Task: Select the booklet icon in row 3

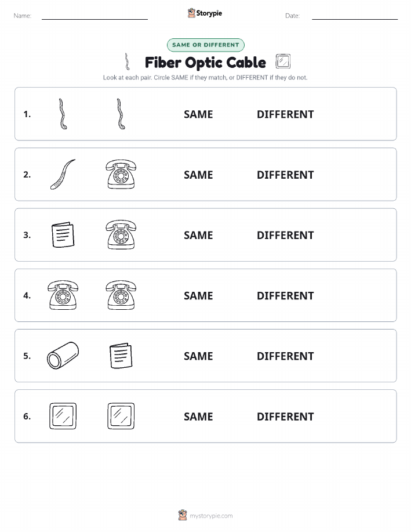Action: [x=63, y=235]
